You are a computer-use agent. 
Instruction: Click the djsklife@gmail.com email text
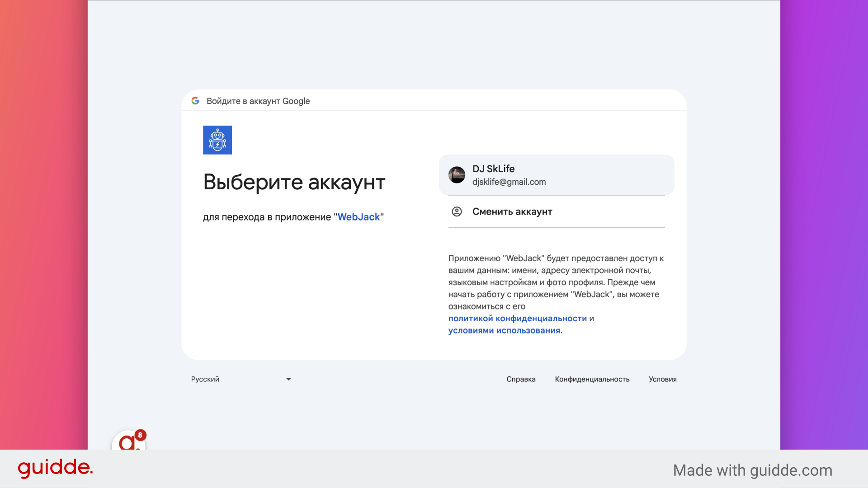(509, 182)
